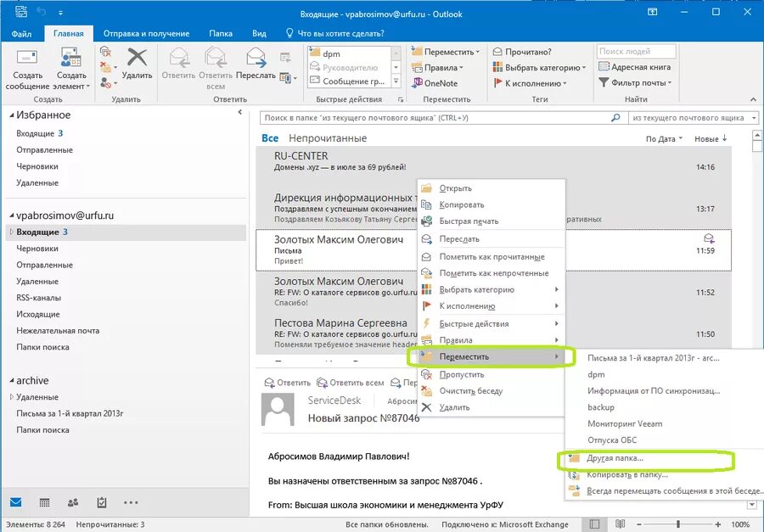Switch to Calendar view icon
Image resolution: width=764 pixels, height=532 pixels.
(44, 502)
